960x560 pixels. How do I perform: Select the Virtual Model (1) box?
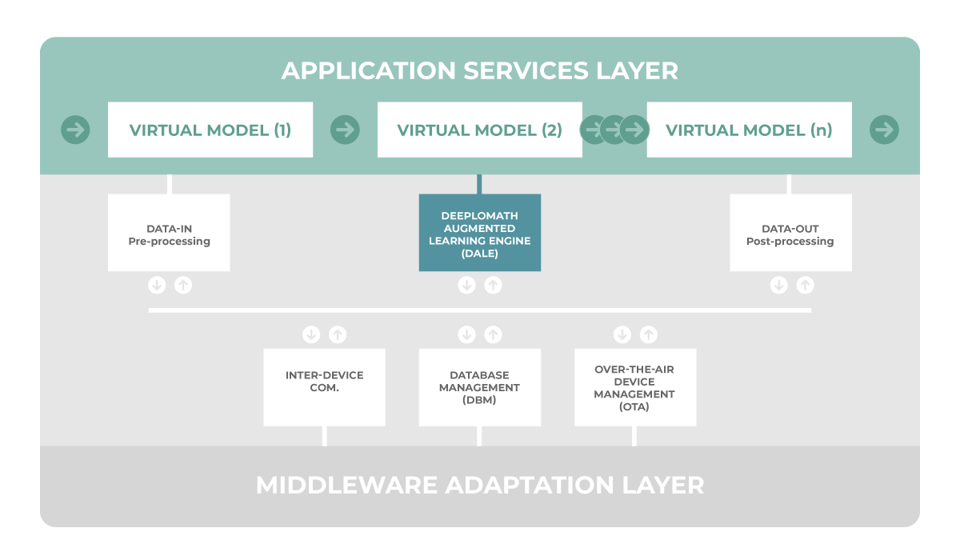pos(210,130)
